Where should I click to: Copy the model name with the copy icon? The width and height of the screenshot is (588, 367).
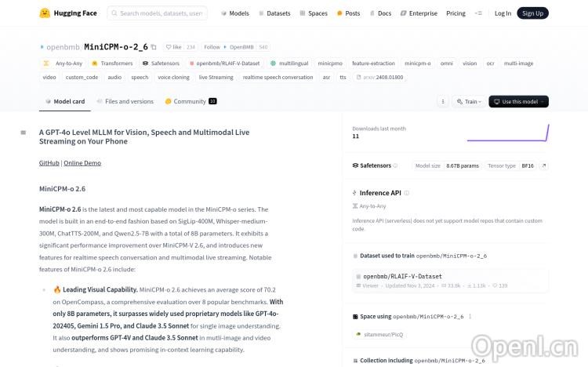click(x=154, y=47)
